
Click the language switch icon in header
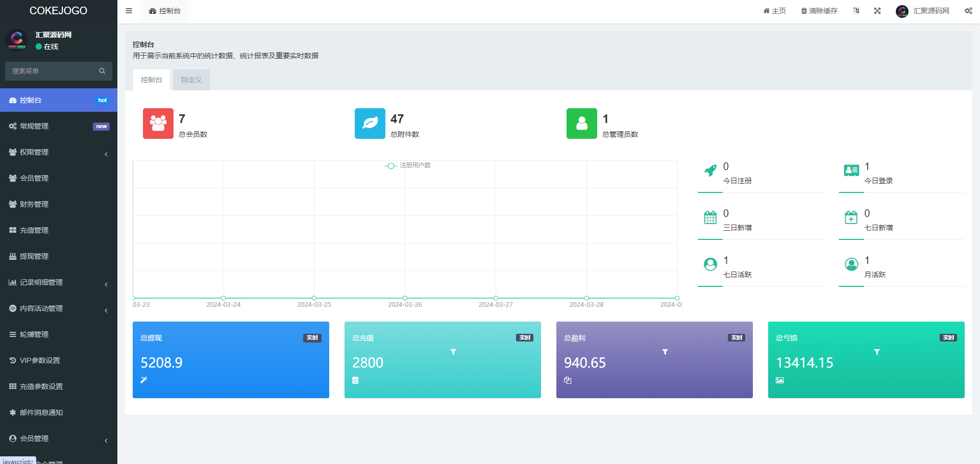[856, 11]
